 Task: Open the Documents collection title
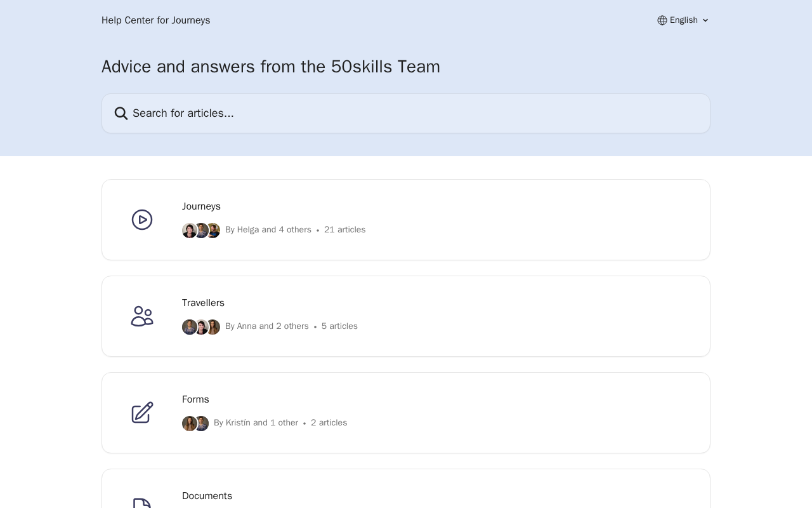207,496
